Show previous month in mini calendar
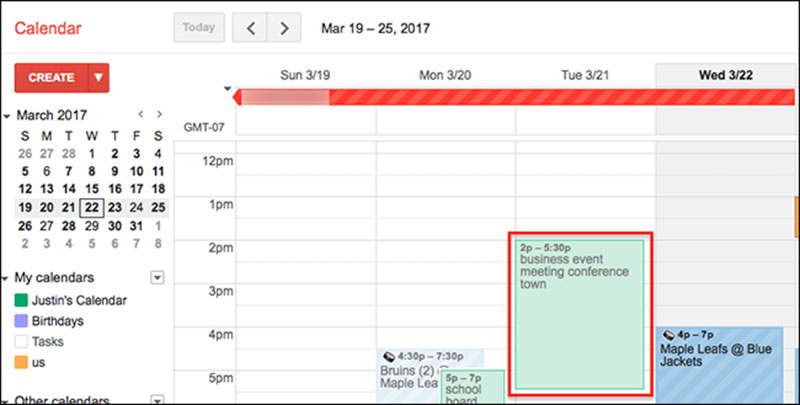Viewport: 800px width, 405px height. (x=141, y=115)
